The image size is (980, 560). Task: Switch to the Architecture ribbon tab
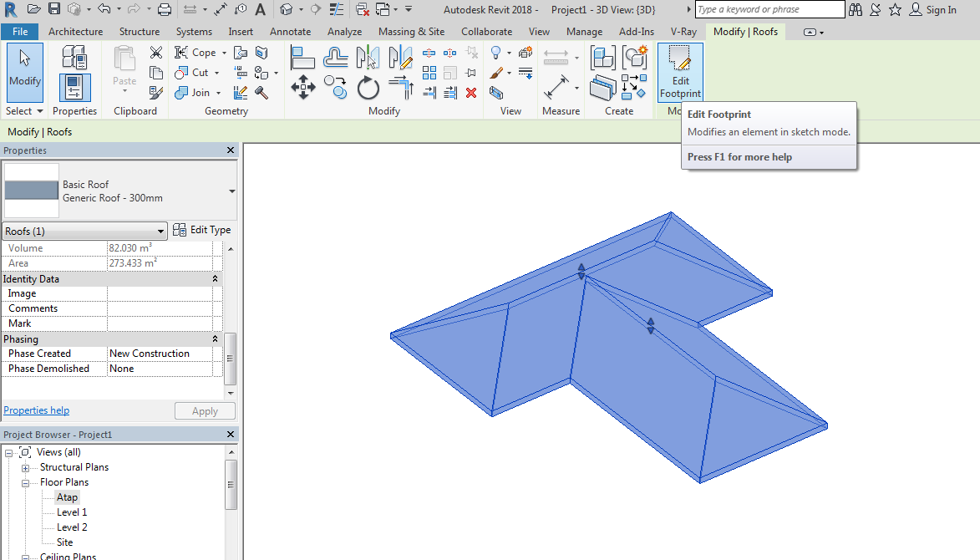click(75, 31)
